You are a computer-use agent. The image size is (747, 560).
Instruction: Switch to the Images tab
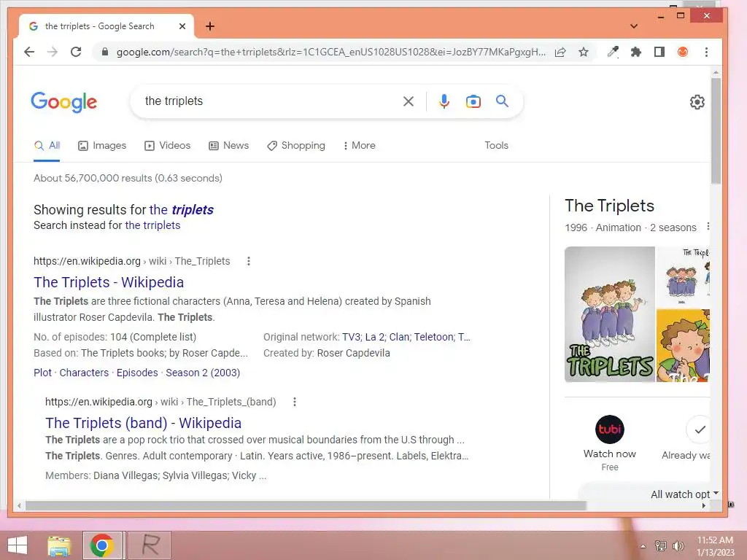[x=102, y=145]
